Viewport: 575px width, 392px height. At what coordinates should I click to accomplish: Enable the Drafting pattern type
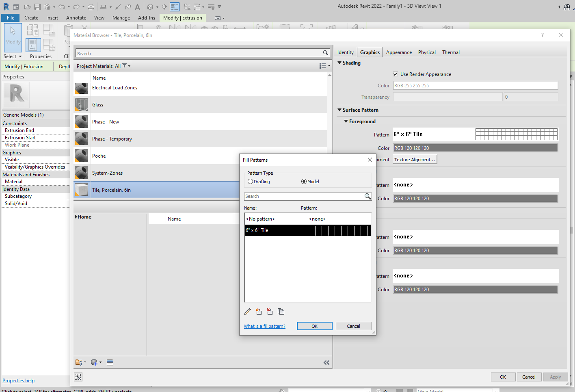pyautogui.click(x=250, y=181)
